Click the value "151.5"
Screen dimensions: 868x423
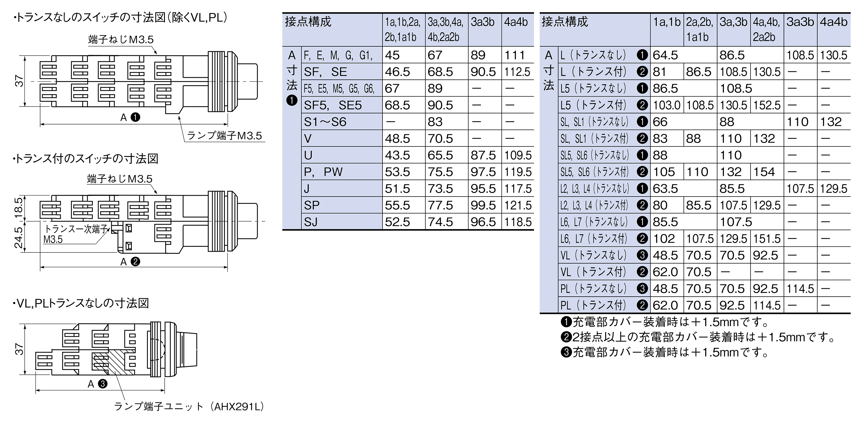pos(767,238)
